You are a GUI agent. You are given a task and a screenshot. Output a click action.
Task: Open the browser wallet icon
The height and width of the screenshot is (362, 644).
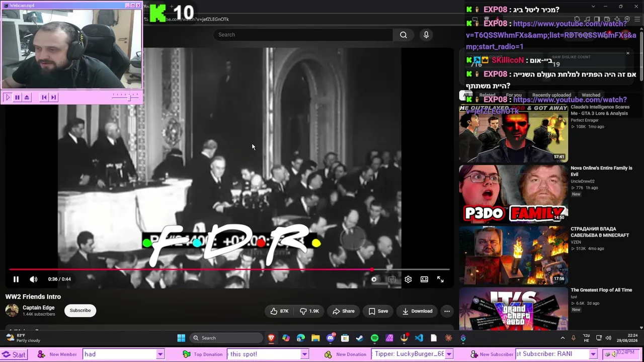click(x=607, y=19)
